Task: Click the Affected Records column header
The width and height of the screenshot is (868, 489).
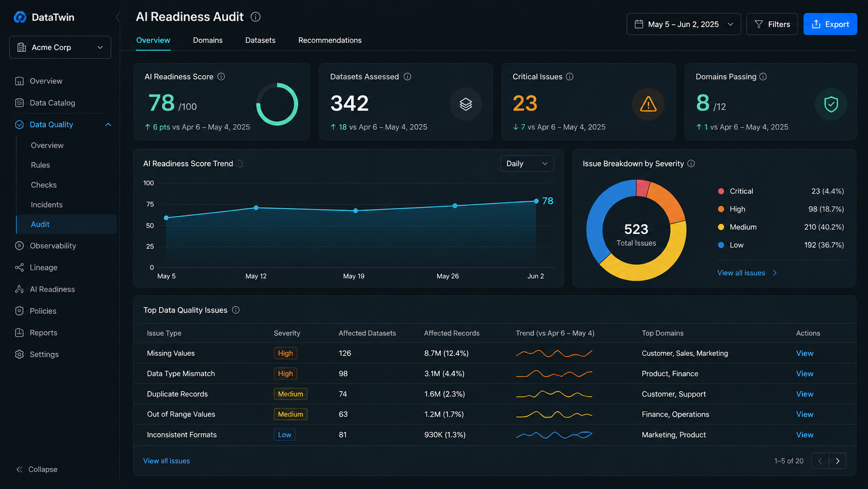Action: (452, 333)
